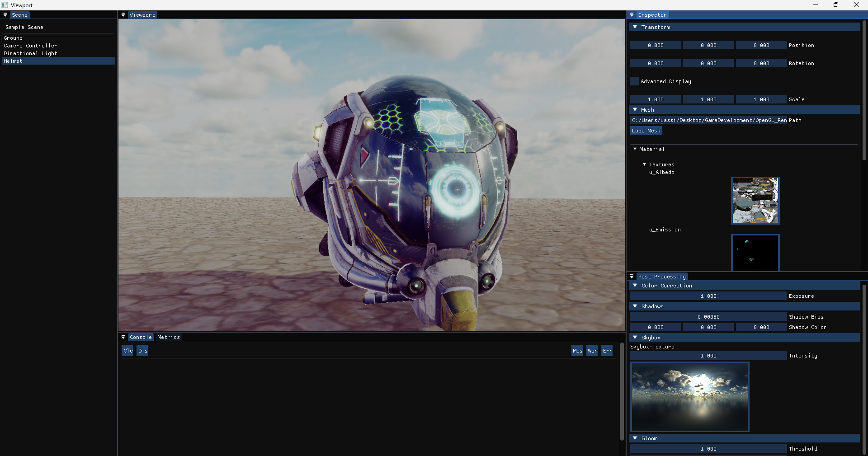Click the Dis console button
Screen dimensions: 868x456
click(x=142, y=351)
